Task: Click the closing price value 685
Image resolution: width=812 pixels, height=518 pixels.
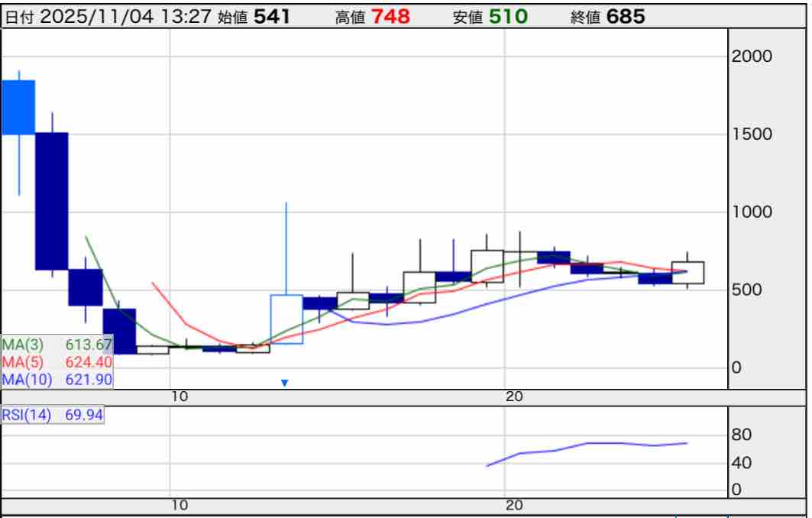Action: [626, 17]
